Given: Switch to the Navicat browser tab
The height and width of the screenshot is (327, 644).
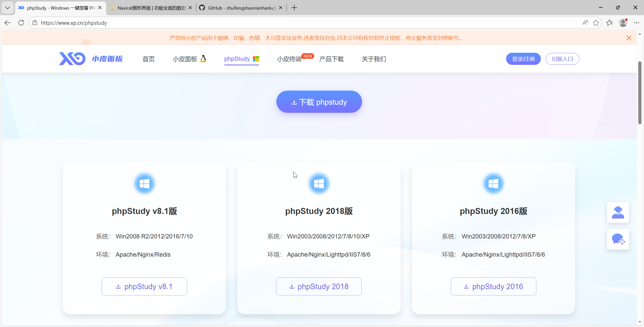Looking at the screenshot, I should tap(149, 8).
